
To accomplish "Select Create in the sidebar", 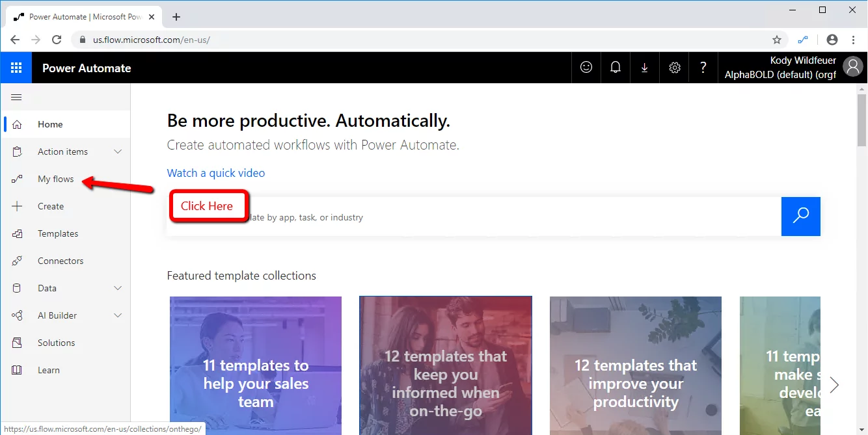I will [x=65, y=206].
